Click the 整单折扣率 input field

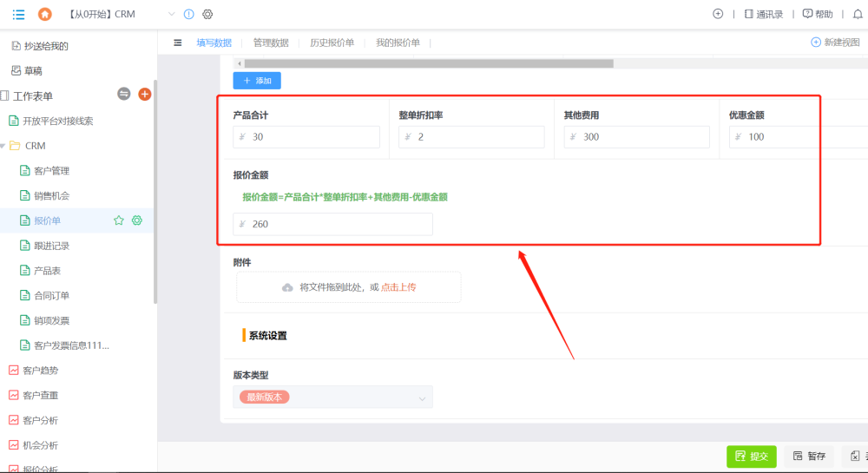click(x=471, y=136)
